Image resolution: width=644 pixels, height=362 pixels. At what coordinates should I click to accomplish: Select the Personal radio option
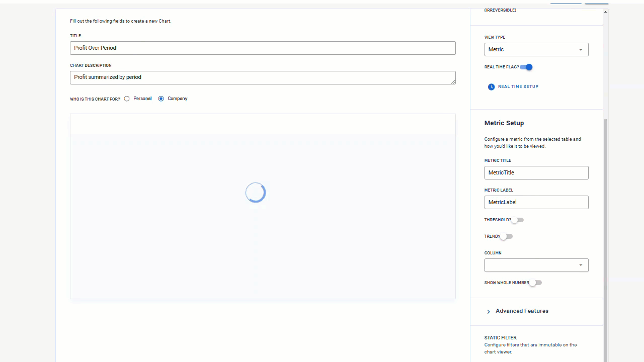click(127, 99)
